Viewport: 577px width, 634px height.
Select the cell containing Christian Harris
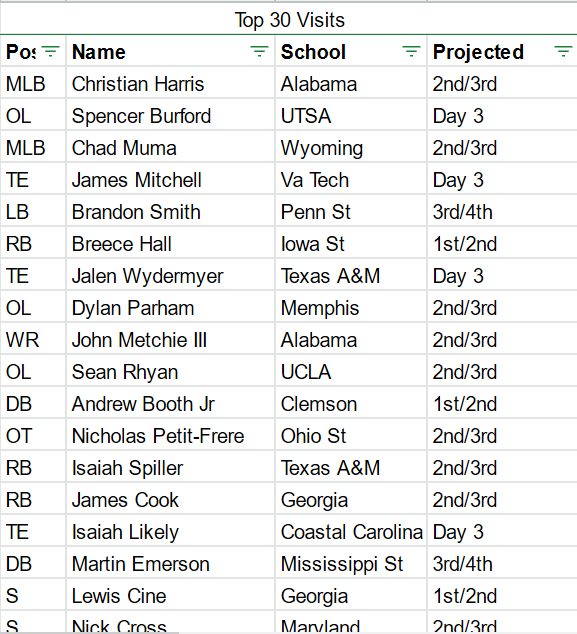[170, 84]
